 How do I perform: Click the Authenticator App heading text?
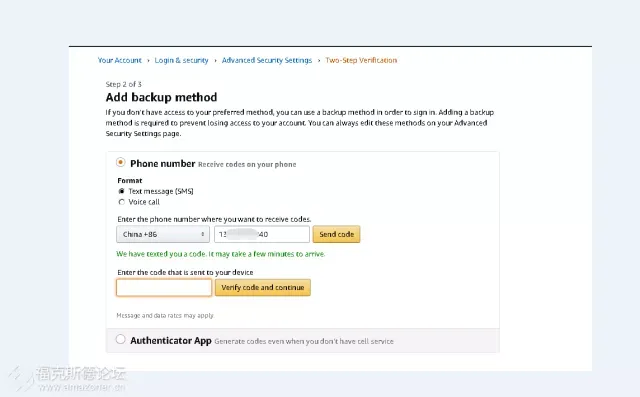point(171,341)
